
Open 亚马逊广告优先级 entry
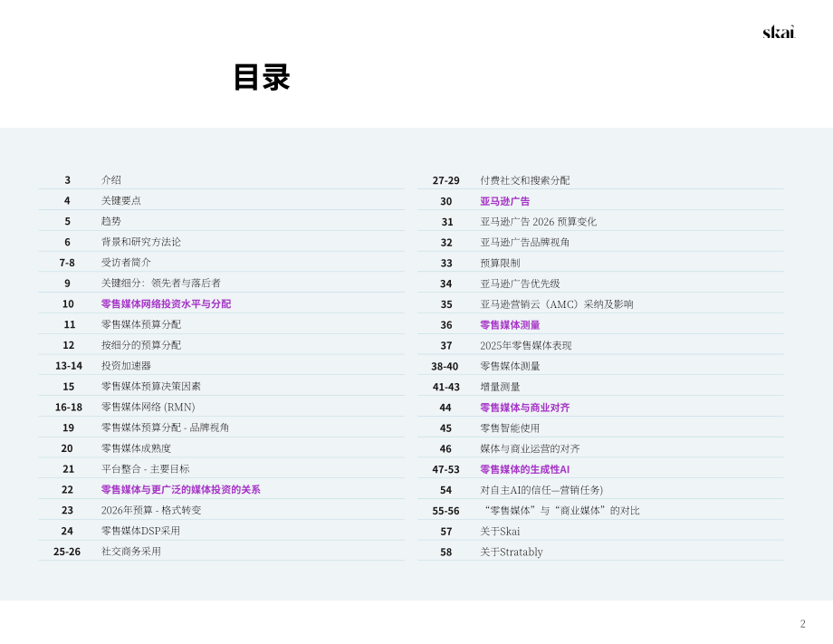520,284
